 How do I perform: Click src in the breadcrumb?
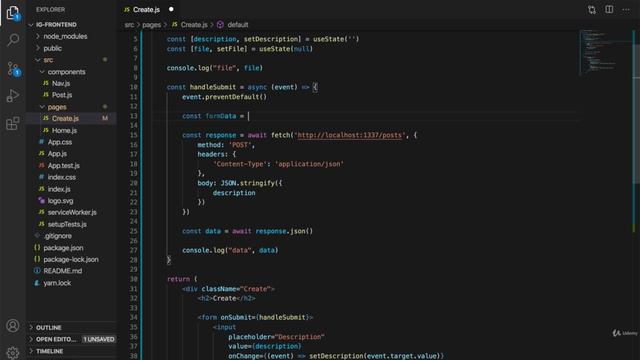click(129, 25)
